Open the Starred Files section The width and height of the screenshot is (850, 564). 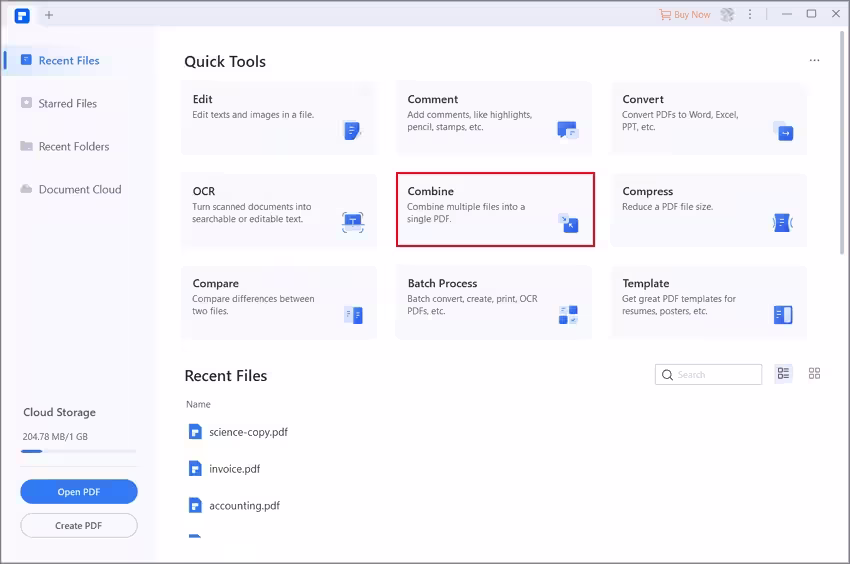67,103
